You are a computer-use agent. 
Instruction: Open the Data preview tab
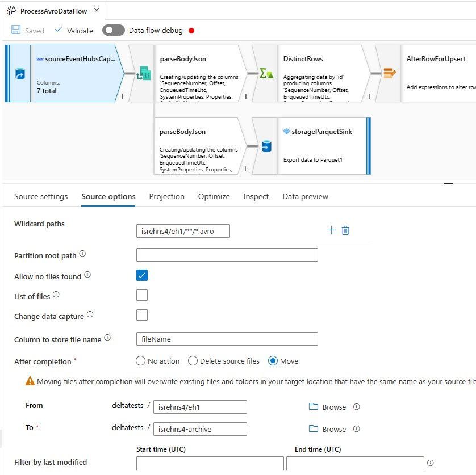(306, 196)
